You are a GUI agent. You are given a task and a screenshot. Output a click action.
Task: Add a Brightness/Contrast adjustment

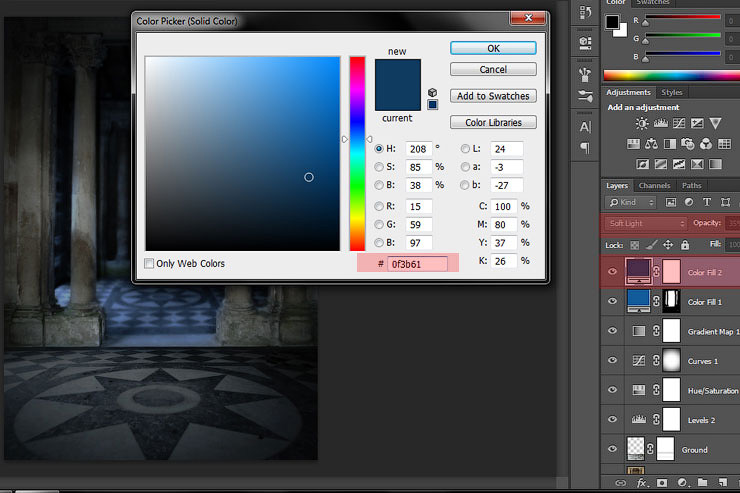pos(642,123)
